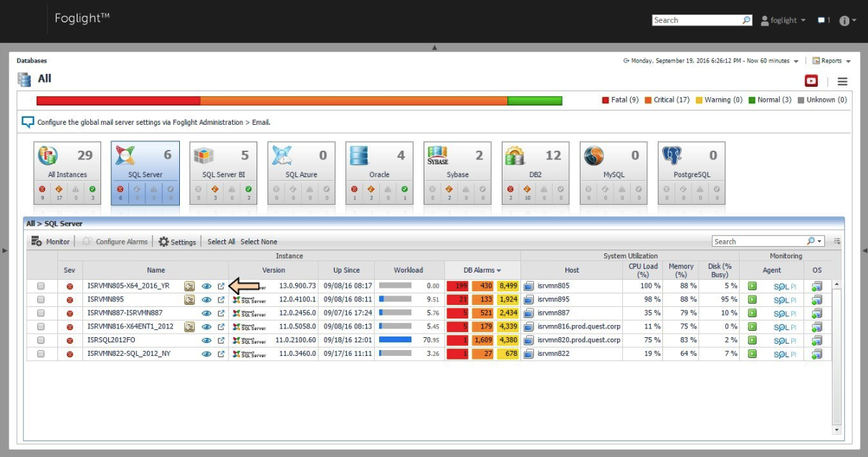The width and height of the screenshot is (868, 457).
Task: Click fatal severity icon for ISRVMN887-ISRVMN887
Action: coord(70,314)
